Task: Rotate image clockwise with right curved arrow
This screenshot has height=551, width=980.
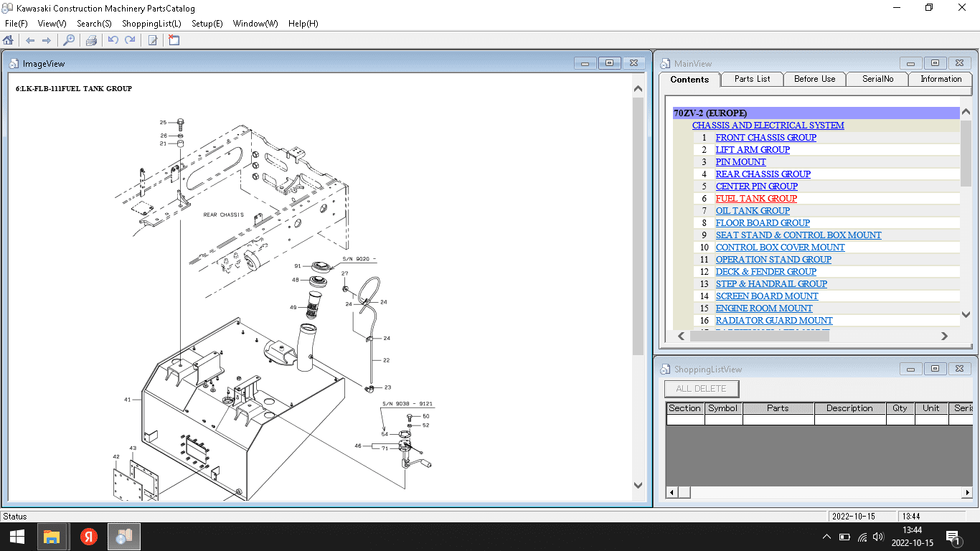Action: (130, 40)
